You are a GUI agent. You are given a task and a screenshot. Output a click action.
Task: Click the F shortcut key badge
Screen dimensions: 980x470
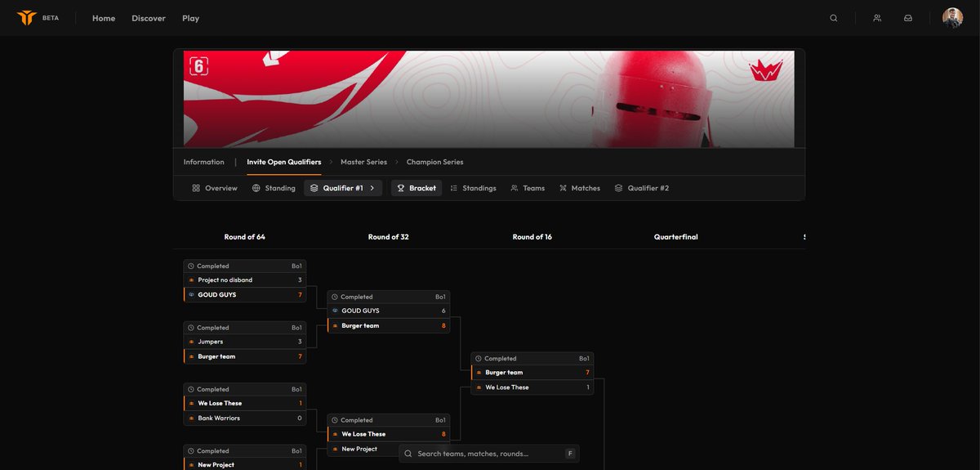570,454
